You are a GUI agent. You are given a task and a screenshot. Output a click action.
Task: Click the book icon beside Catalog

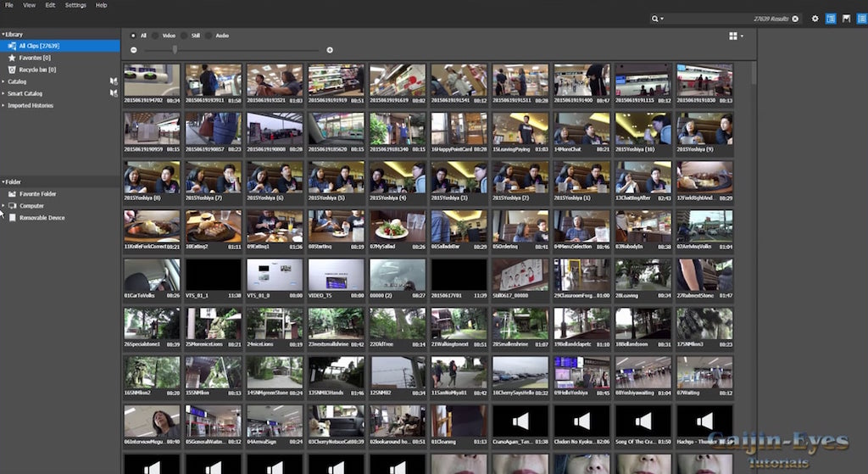pos(114,81)
